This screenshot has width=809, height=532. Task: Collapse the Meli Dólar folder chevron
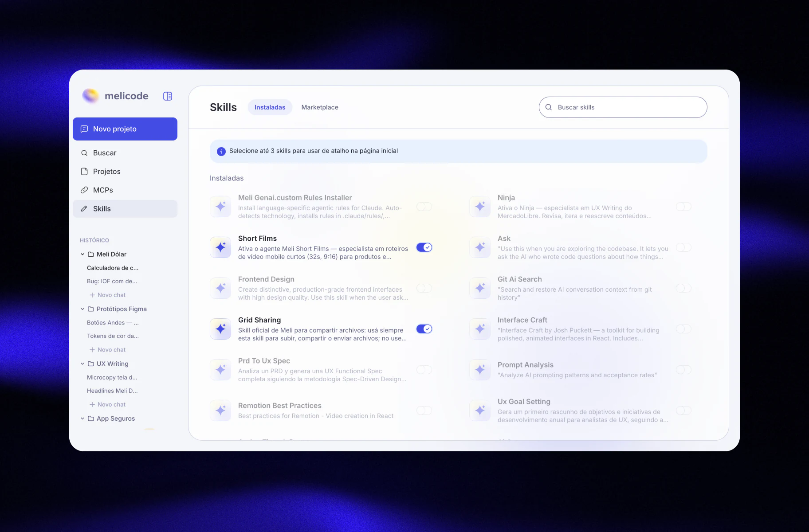tap(82, 254)
